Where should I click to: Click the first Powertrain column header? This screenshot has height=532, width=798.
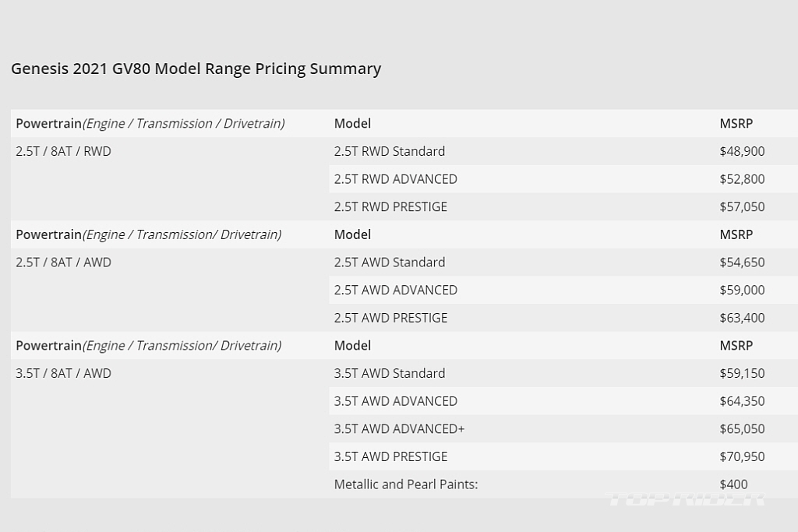click(150, 124)
